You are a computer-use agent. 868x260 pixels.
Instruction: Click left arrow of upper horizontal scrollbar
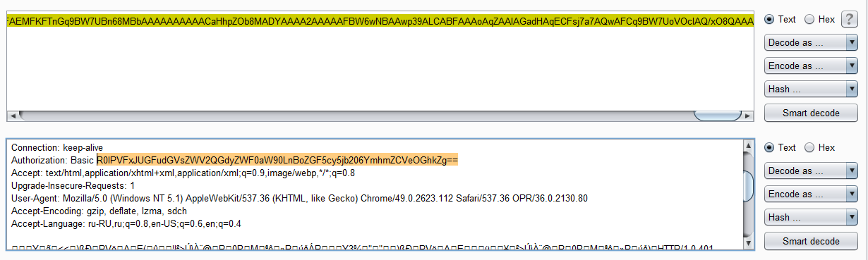click(12, 115)
